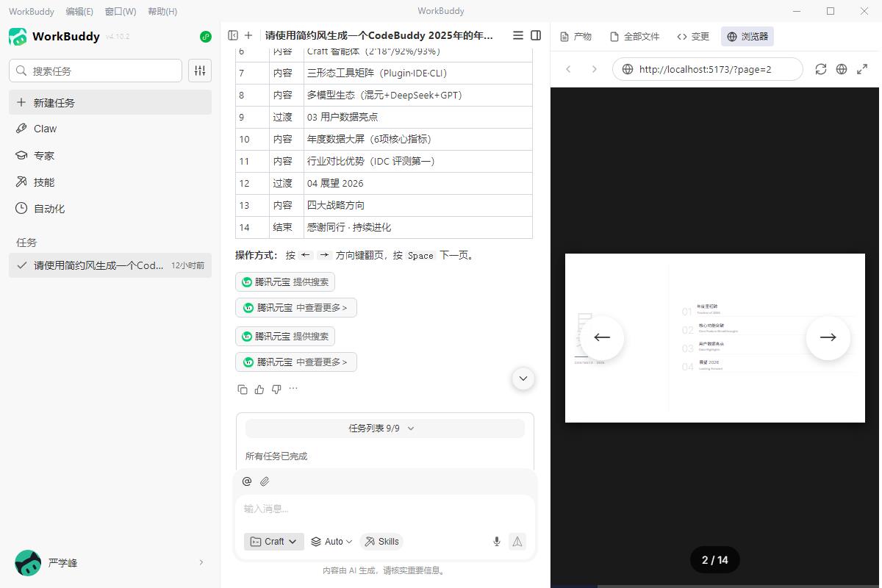The width and height of the screenshot is (882, 588).
Task: Click the plus icon next to conversation title
Action: [248, 35]
